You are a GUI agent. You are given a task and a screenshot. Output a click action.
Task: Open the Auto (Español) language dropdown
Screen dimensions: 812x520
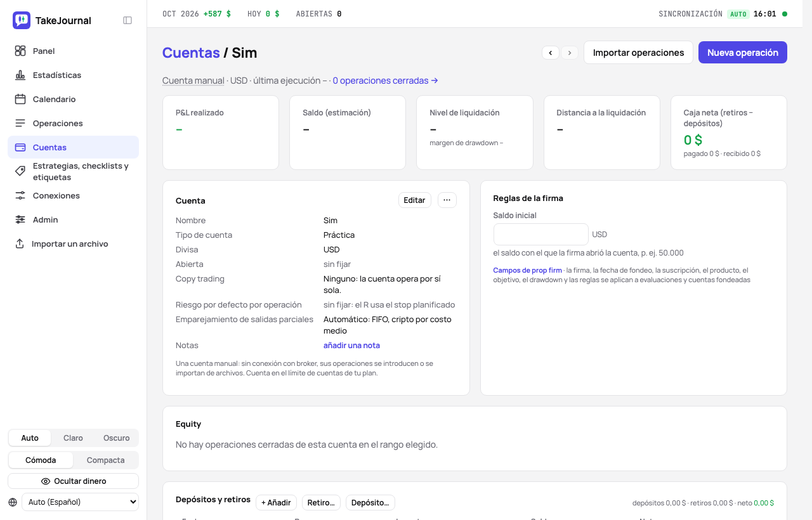point(80,502)
